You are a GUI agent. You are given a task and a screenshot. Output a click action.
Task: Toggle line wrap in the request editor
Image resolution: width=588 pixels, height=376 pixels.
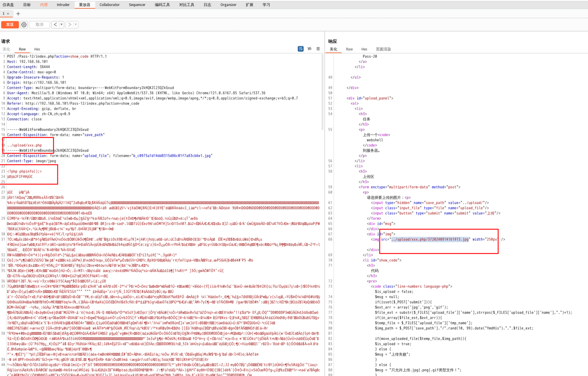pyautogui.click(x=300, y=49)
